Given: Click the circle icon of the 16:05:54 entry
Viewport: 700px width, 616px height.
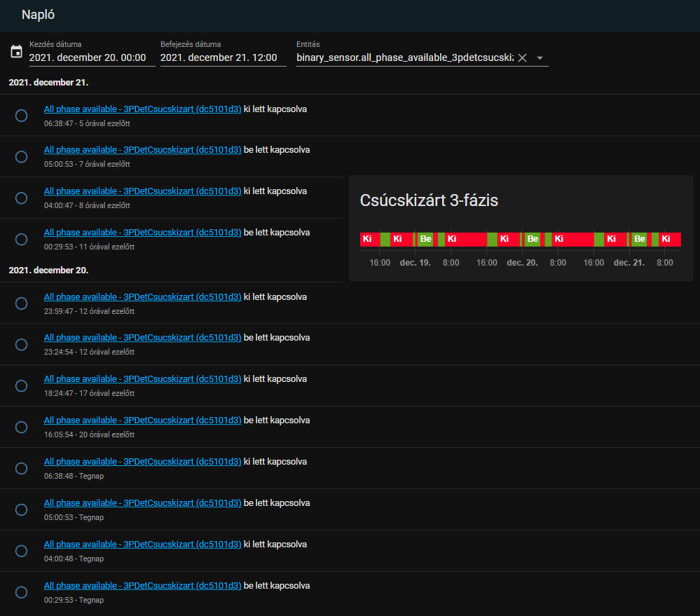Looking at the screenshot, I should point(22,427).
